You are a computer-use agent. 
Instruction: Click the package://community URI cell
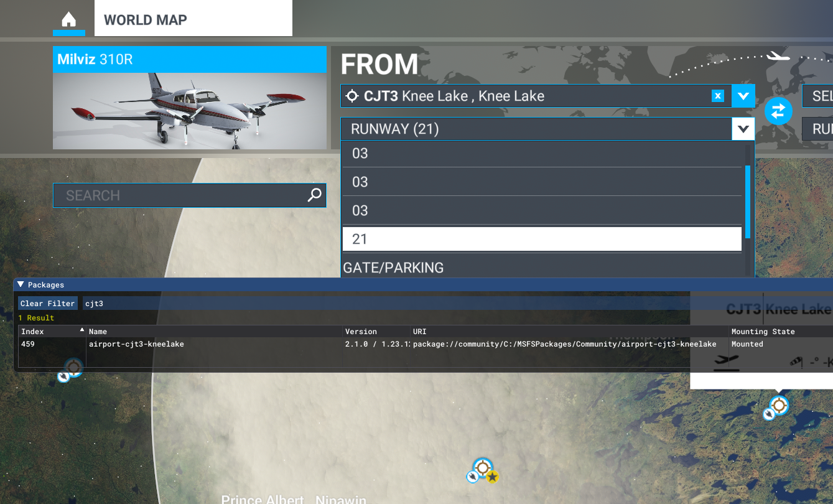coord(564,344)
